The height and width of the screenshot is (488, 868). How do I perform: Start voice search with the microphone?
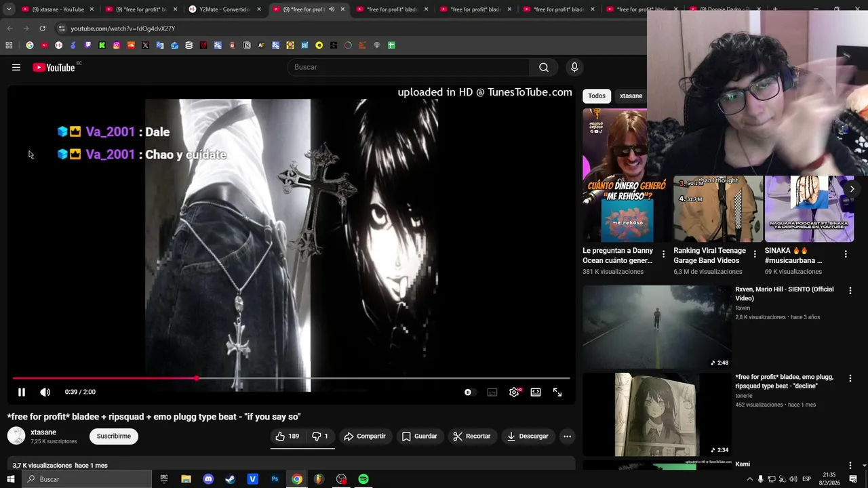pyautogui.click(x=574, y=67)
